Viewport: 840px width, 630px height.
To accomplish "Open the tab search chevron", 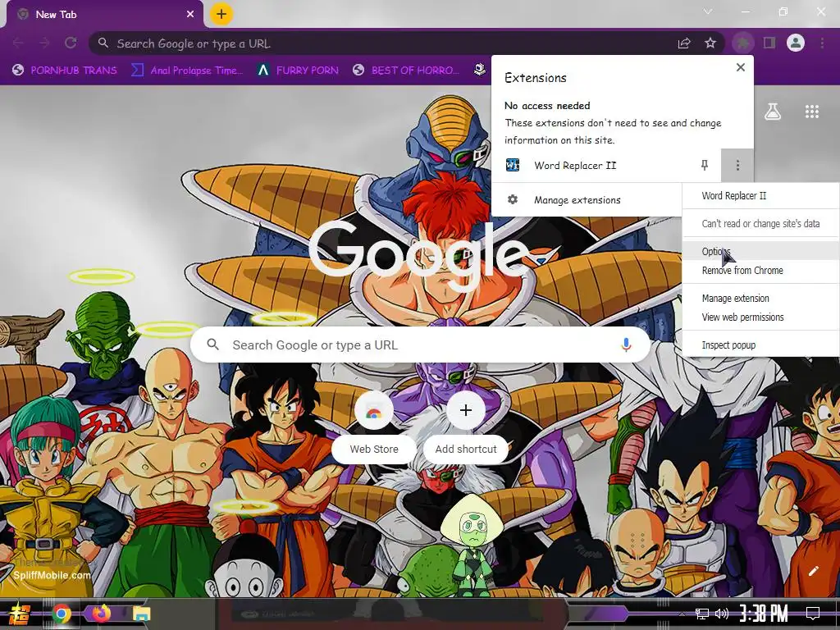I will 708,11.
